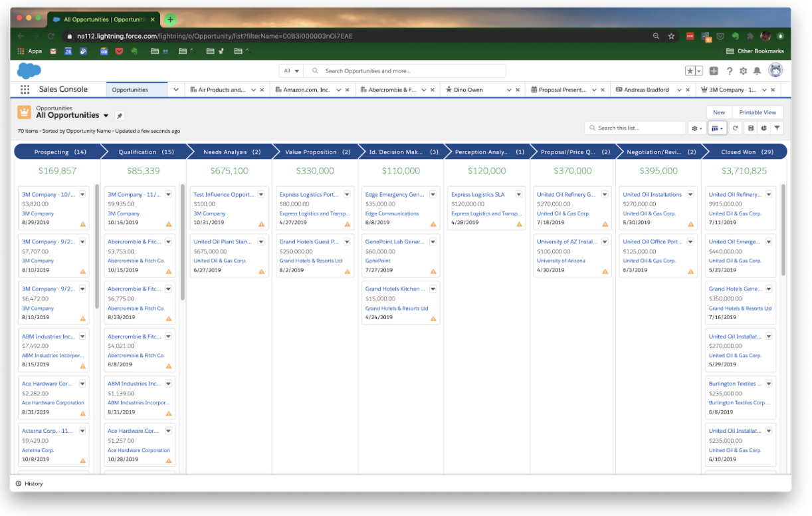This screenshot has width=812, height=516.
Task: Click Prospecting column scrollbar
Action: (97, 246)
